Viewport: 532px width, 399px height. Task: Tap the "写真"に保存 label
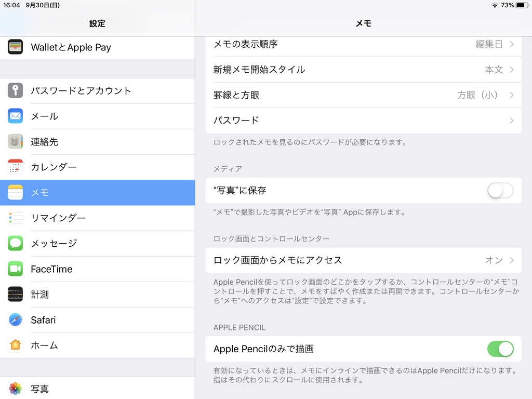pyautogui.click(x=240, y=190)
